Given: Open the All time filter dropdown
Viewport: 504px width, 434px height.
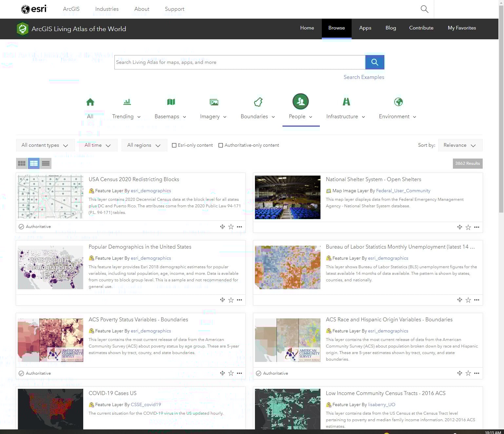Looking at the screenshot, I should [98, 145].
